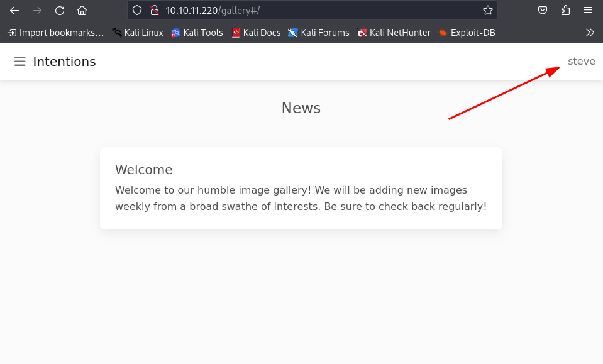The width and height of the screenshot is (603, 364).
Task: Open Save to Pocket icon
Action: (x=543, y=10)
